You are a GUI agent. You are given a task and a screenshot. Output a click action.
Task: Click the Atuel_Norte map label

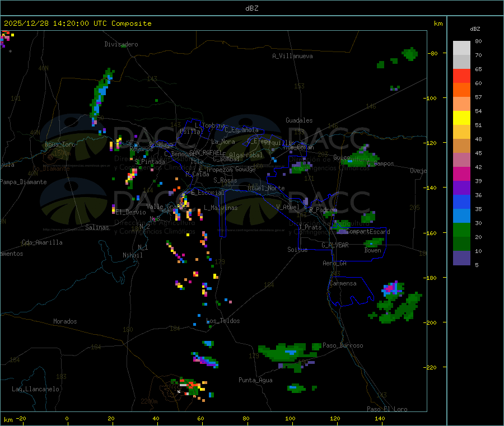tap(266, 188)
